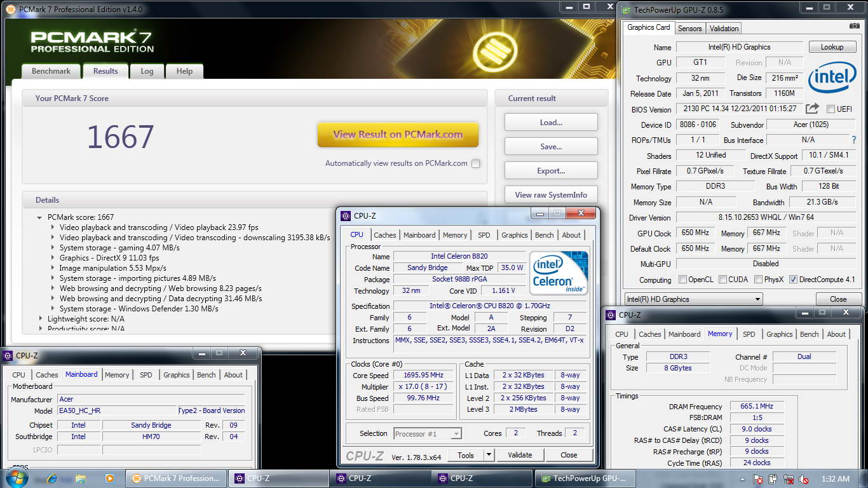The image size is (868, 488).
Task: Click the BIOS Version field in GPU-Z
Action: (740, 109)
